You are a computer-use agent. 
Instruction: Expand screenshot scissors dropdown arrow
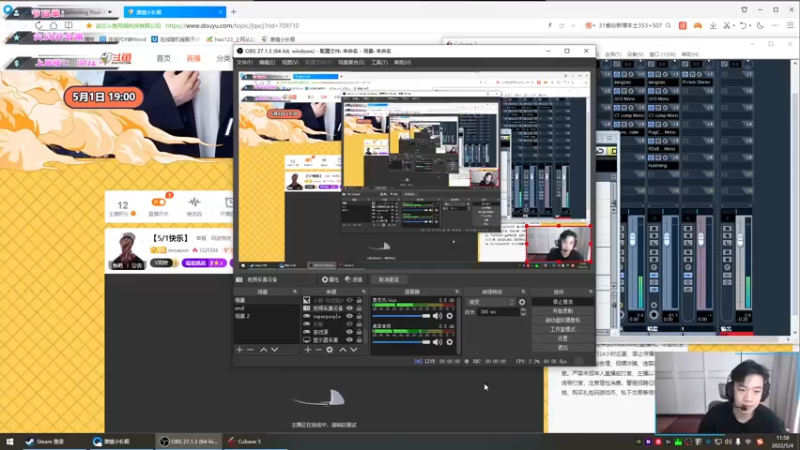[x=733, y=26]
